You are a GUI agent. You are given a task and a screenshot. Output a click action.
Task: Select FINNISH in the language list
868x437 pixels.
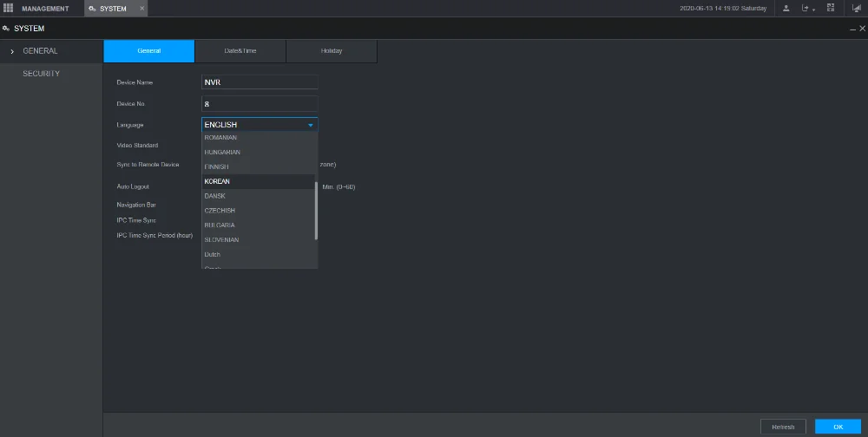click(x=259, y=166)
